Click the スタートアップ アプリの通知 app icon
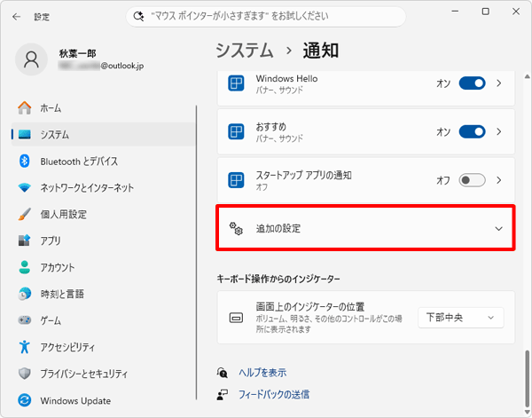 coord(236,180)
